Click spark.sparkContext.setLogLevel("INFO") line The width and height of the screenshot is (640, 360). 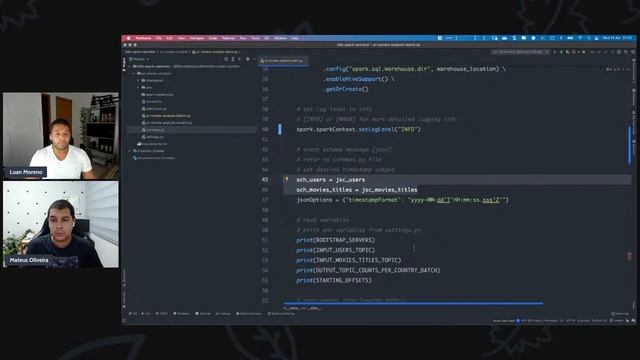(358, 129)
